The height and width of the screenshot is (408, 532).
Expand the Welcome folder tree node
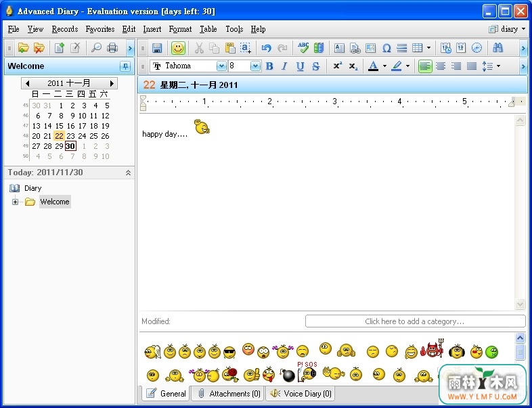coord(15,202)
